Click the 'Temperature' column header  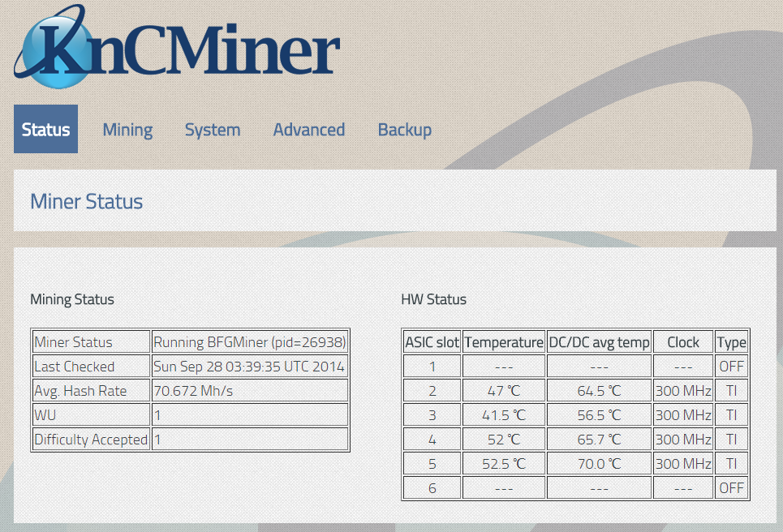point(504,342)
